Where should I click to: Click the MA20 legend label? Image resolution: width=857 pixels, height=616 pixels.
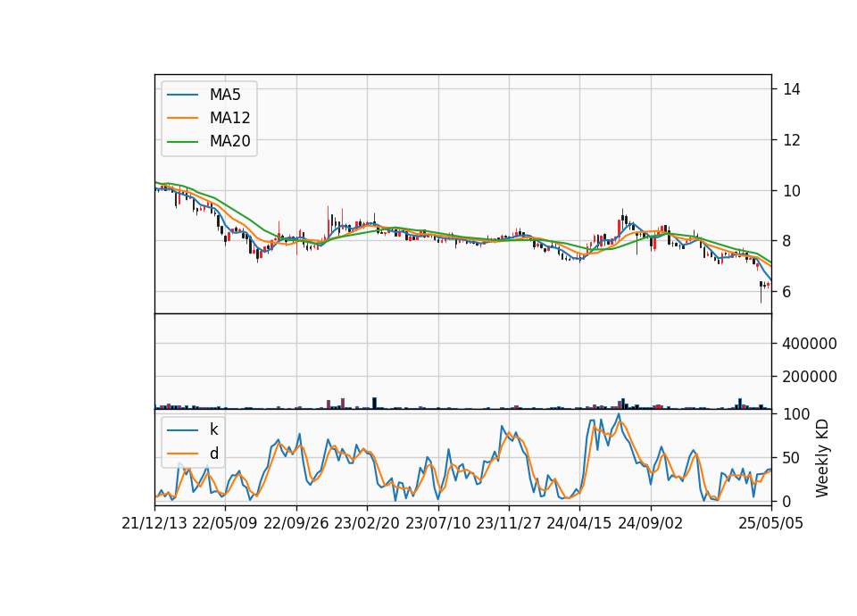tap(230, 142)
